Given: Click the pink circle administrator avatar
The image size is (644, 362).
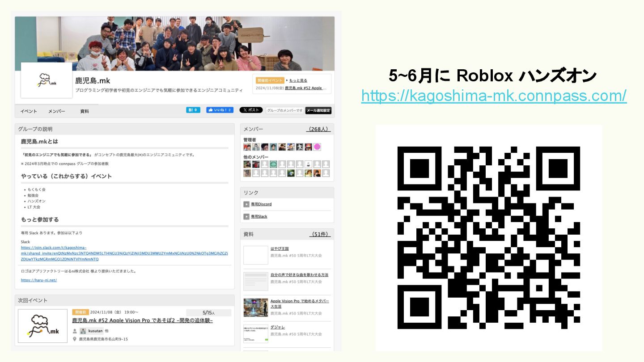Looking at the screenshot, I should tap(317, 147).
